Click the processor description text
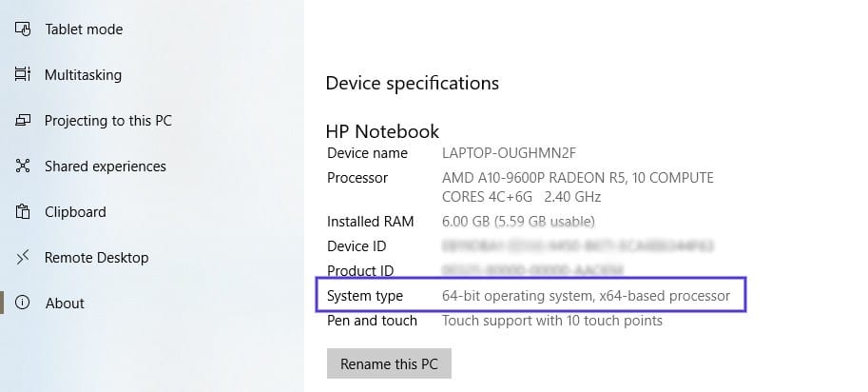 (577, 187)
